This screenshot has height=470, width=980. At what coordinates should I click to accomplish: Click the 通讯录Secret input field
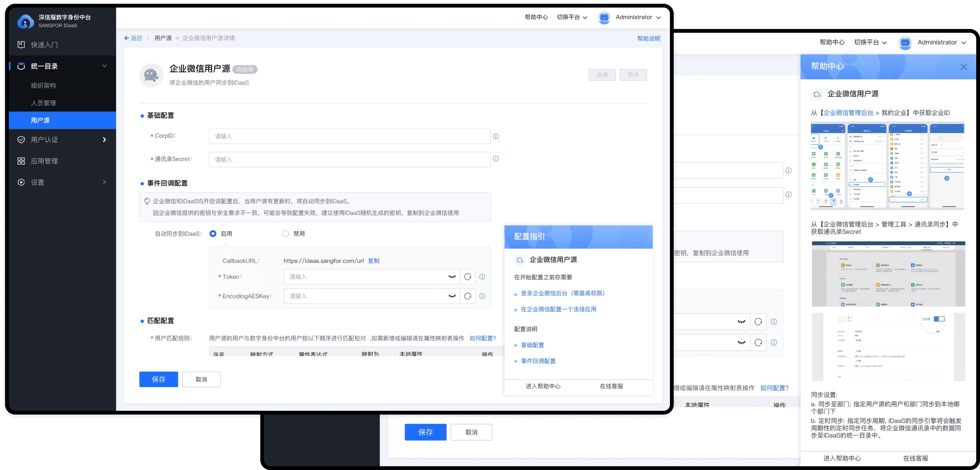[350, 159]
